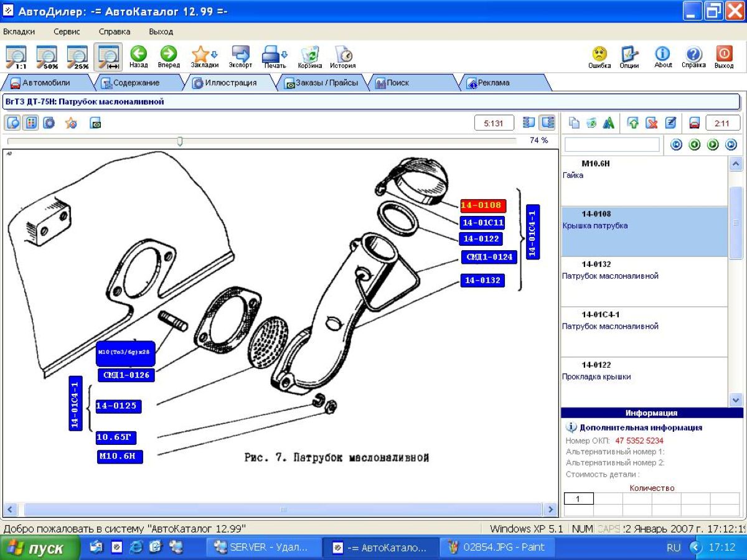This screenshot has height=560, width=747.
Task: Switch to the Заказы / Прайсы tab
Action: [321, 83]
